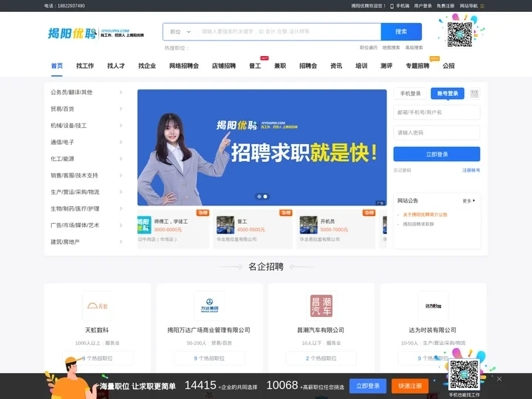Click 立即登录 in bottom bar
This screenshot has width=532, height=399.
click(x=368, y=386)
